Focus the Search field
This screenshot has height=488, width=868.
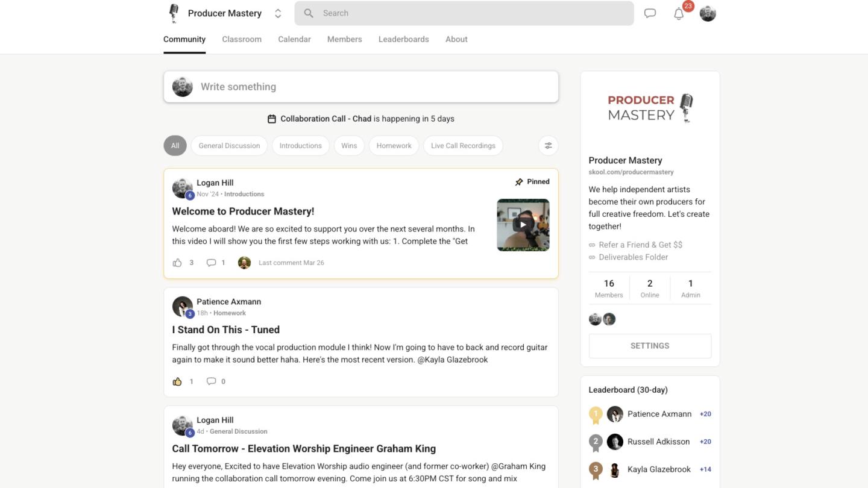coord(464,13)
